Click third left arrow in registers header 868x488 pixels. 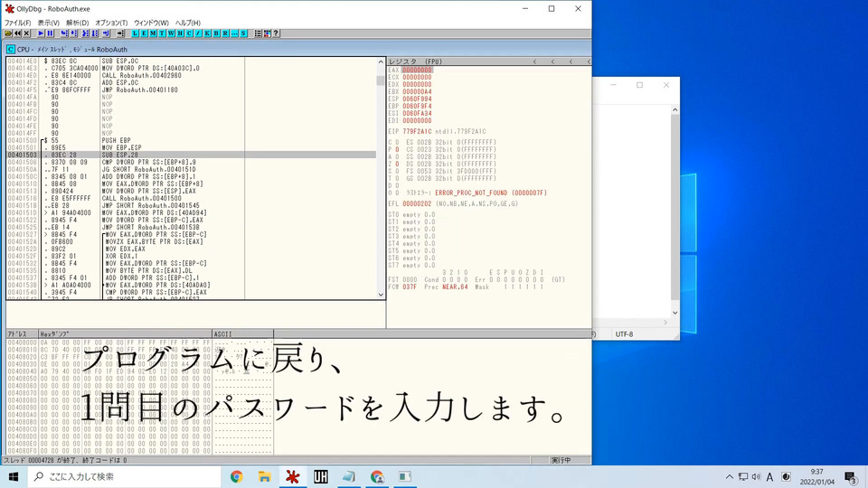coord(571,61)
